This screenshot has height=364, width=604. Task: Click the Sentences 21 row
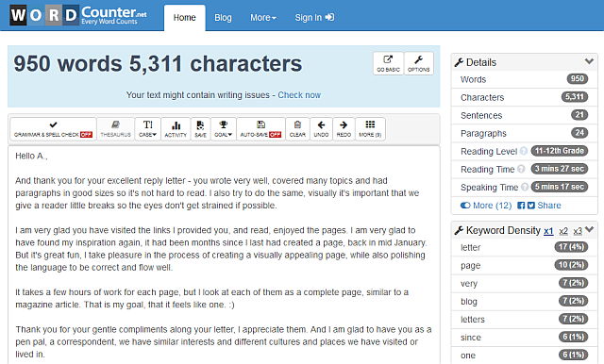525,115
